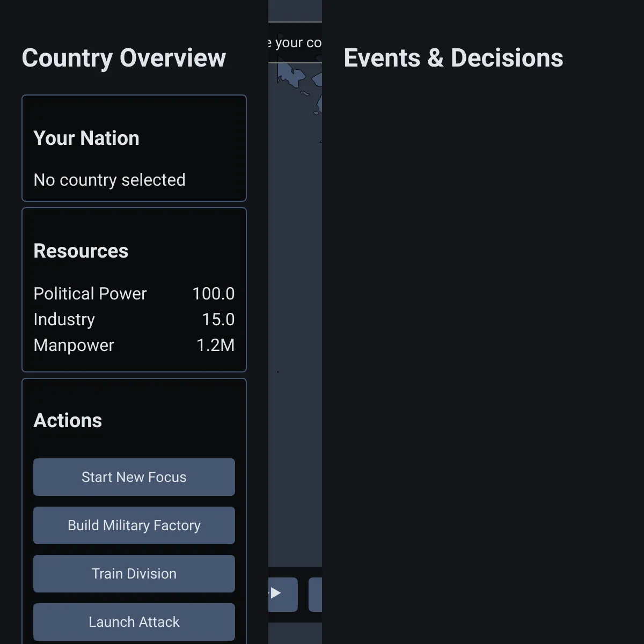Click the Events & Decisions title
The height and width of the screenshot is (644, 644).
[x=453, y=58]
